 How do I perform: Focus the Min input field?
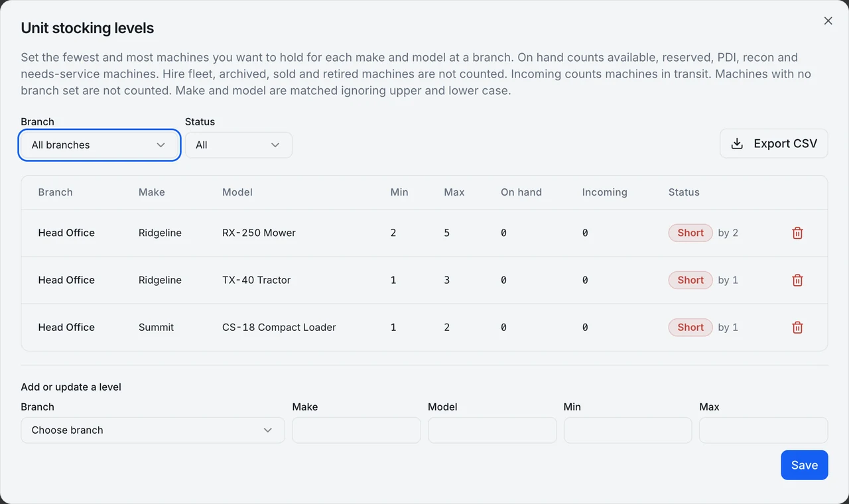pyautogui.click(x=628, y=430)
